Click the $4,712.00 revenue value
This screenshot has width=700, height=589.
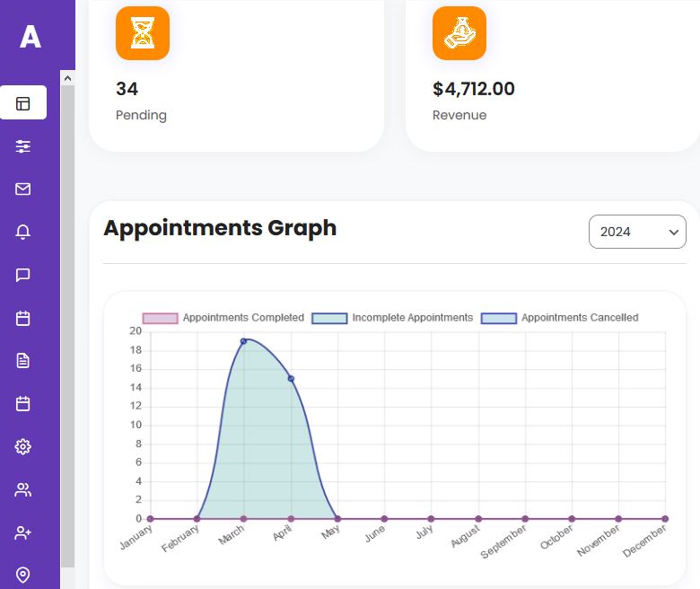[x=474, y=89]
